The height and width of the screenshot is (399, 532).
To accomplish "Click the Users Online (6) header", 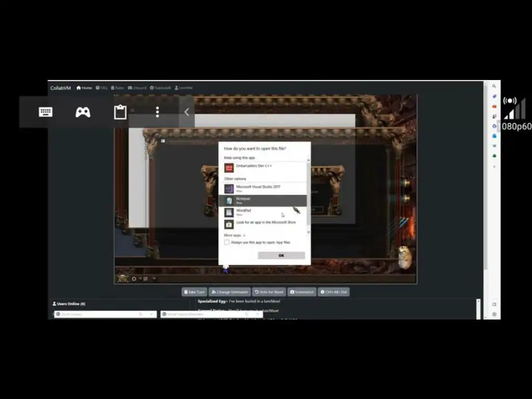I will 69,303.
